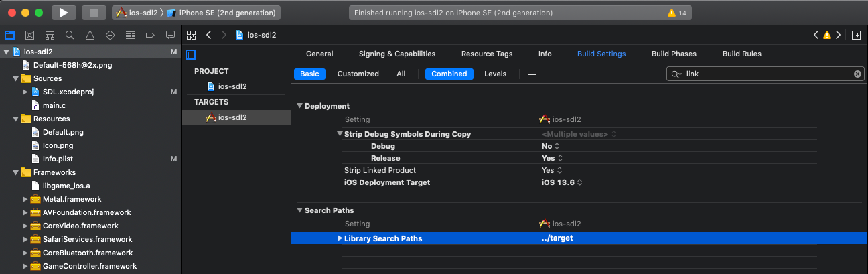Expand Library Search Paths setting
The height and width of the screenshot is (274, 868).
tap(340, 238)
